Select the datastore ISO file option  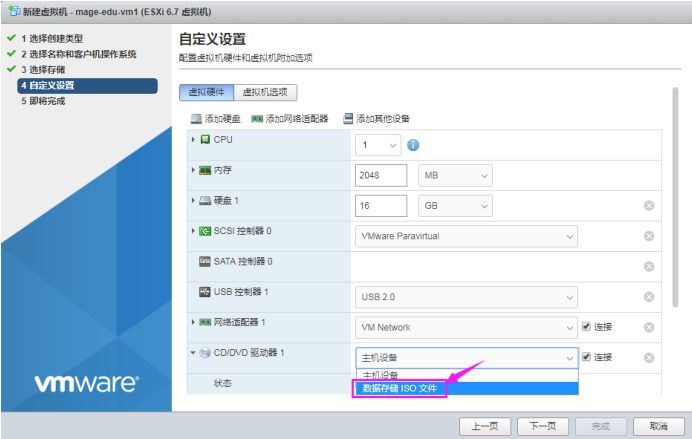467,388
